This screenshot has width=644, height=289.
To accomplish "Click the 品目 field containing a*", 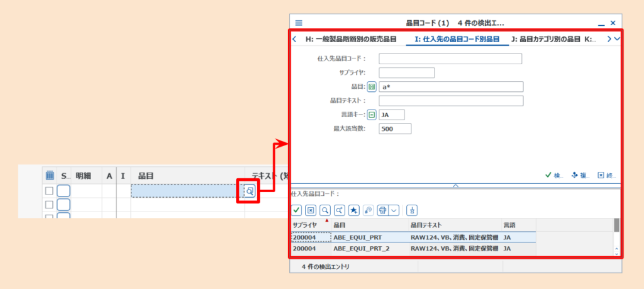I will point(451,87).
